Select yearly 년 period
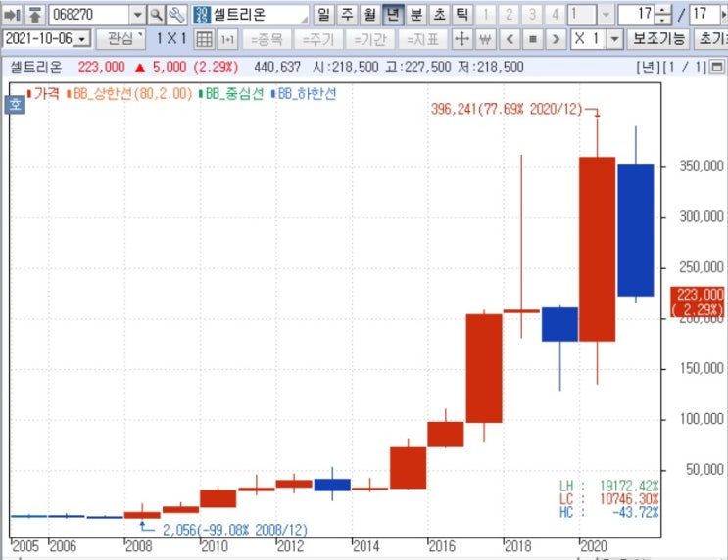Viewport: 728px width, 560px height. [x=393, y=15]
